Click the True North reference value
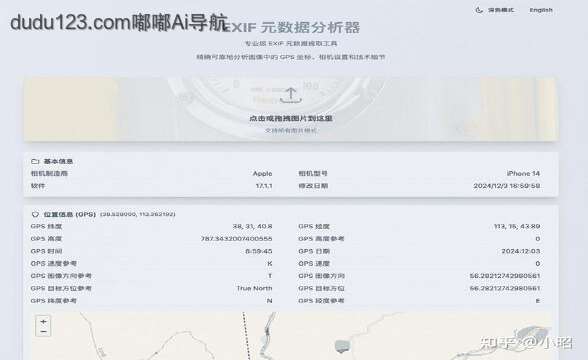 click(x=254, y=288)
